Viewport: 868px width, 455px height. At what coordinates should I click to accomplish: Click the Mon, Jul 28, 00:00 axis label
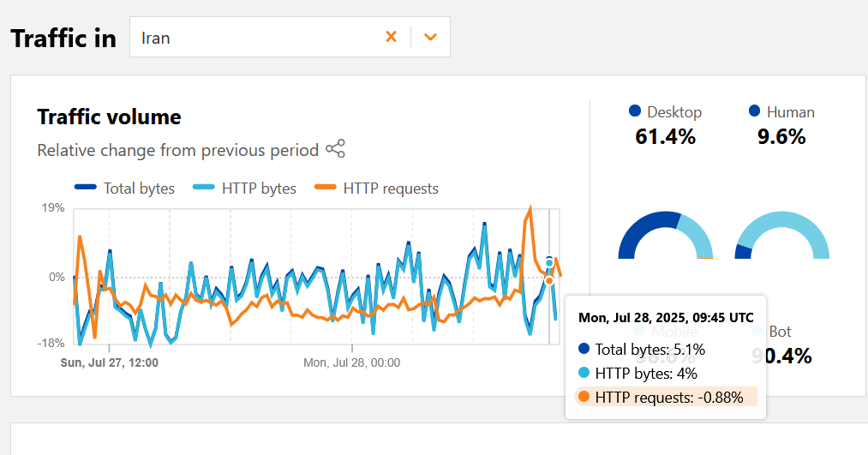point(351,362)
